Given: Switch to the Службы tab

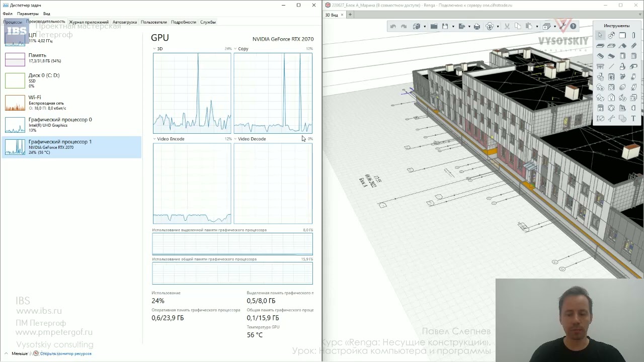Looking at the screenshot, I should pyautogui.click(x=208, y=22).
